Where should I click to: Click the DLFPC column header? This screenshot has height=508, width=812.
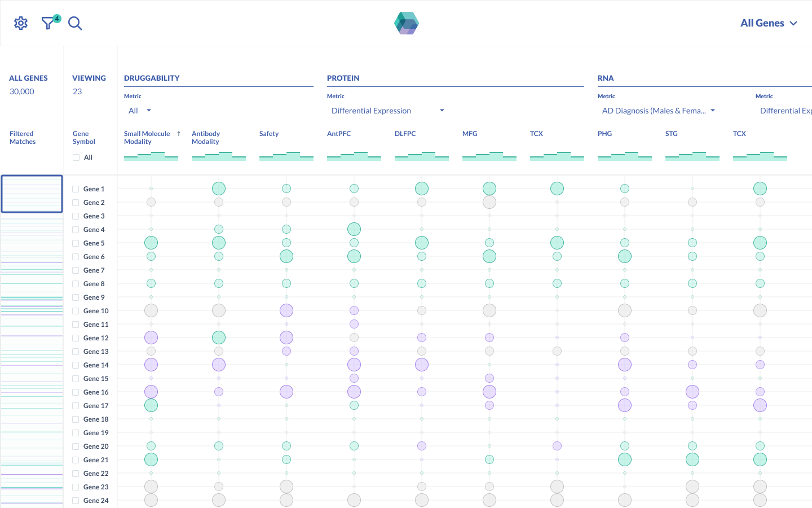[x=405, y=134]
